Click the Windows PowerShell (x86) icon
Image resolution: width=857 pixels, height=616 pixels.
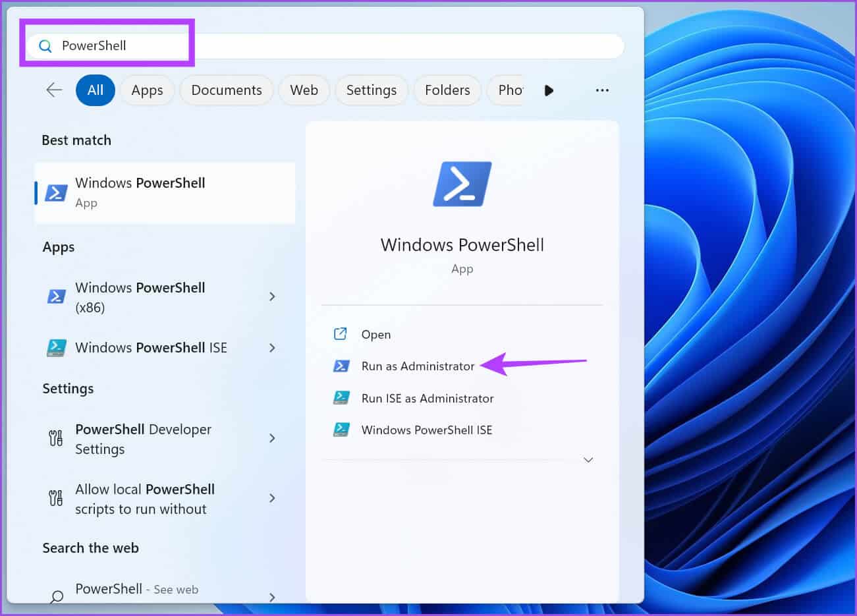[56, 297]
